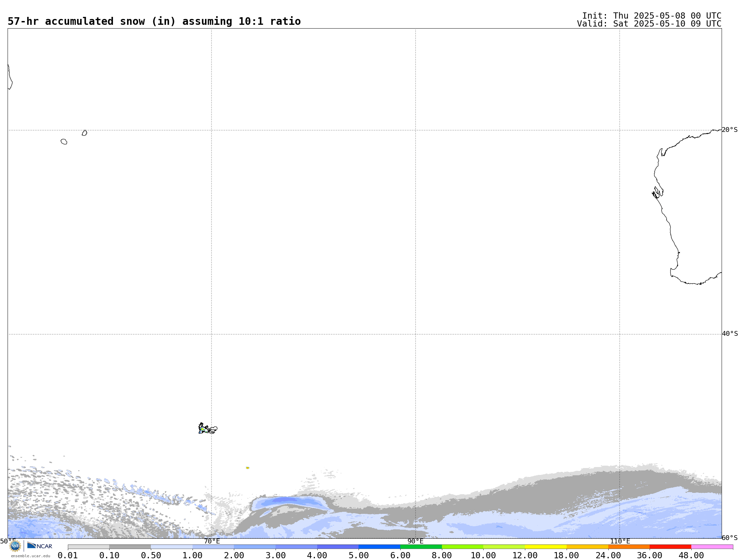Click the 36.00 legend value
Image resolution: width=744 pixels, height=560 pixels.
click(x=650, y=556)
